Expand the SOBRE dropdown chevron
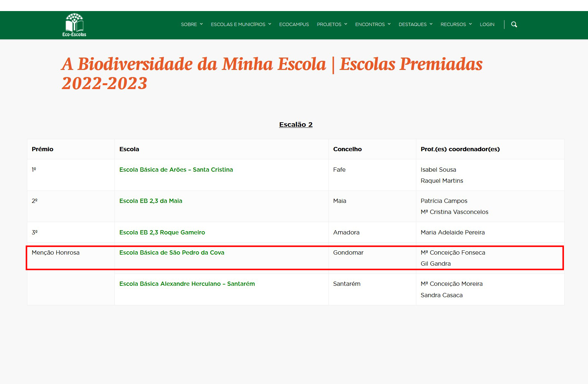The image size is (588, 384). [201, 24]
